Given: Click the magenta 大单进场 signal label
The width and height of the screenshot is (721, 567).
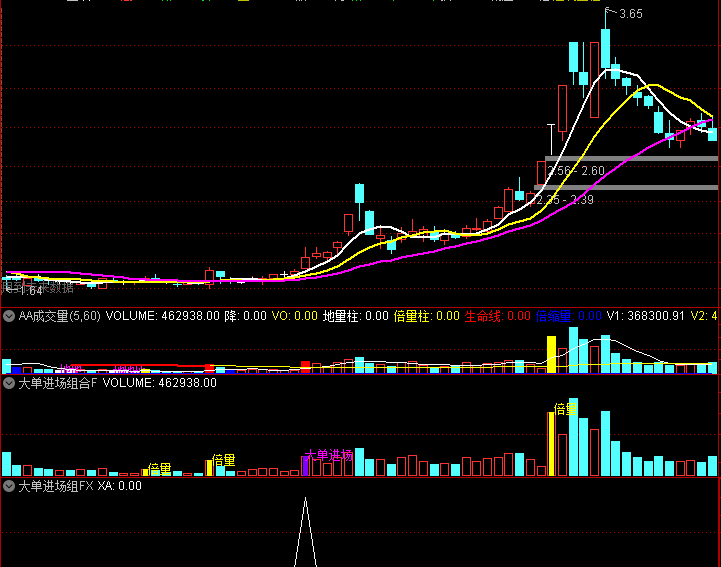Looking at the screenshot, I should pos(329,456).
